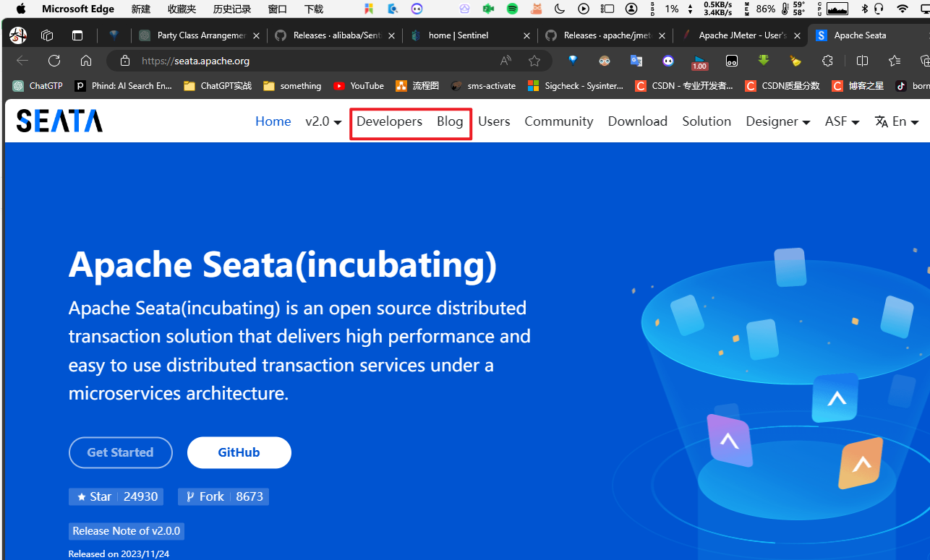Open the En language dropdown
930x560 pixels.
(x=897, y=121)
